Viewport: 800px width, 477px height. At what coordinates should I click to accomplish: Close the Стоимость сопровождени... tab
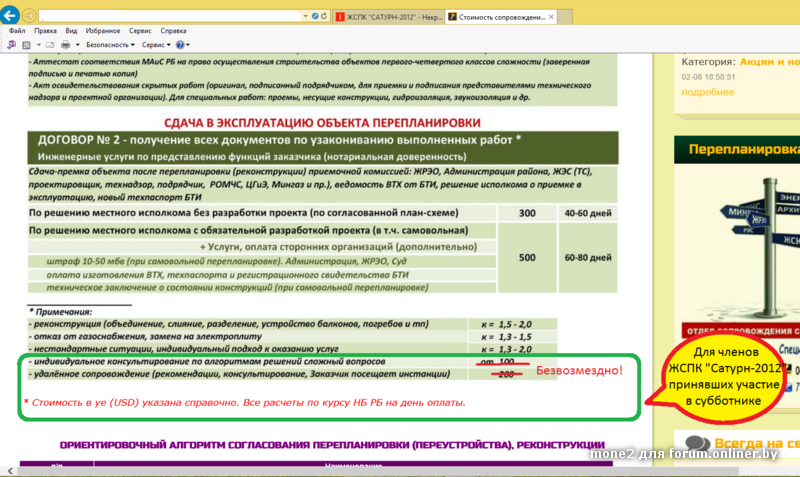551,17
